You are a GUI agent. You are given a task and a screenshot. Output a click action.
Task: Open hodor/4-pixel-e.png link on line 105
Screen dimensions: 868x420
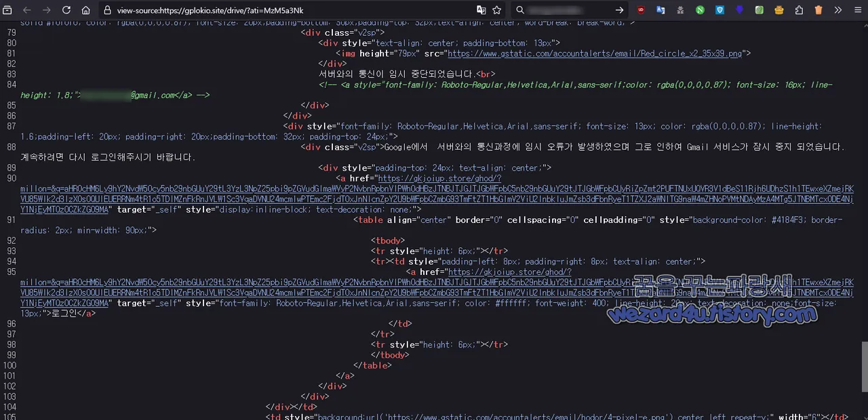[530, 417]
